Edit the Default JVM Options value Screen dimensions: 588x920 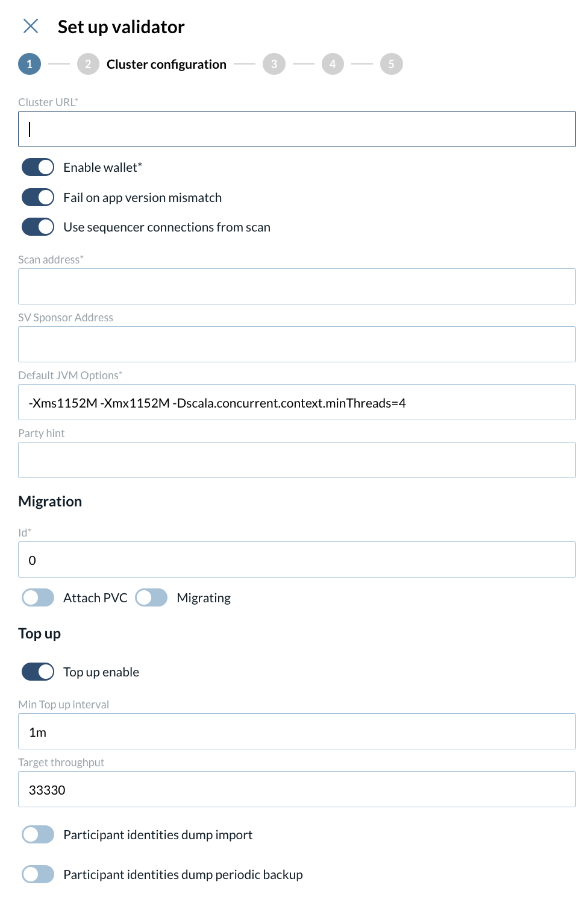click(296, 402)
